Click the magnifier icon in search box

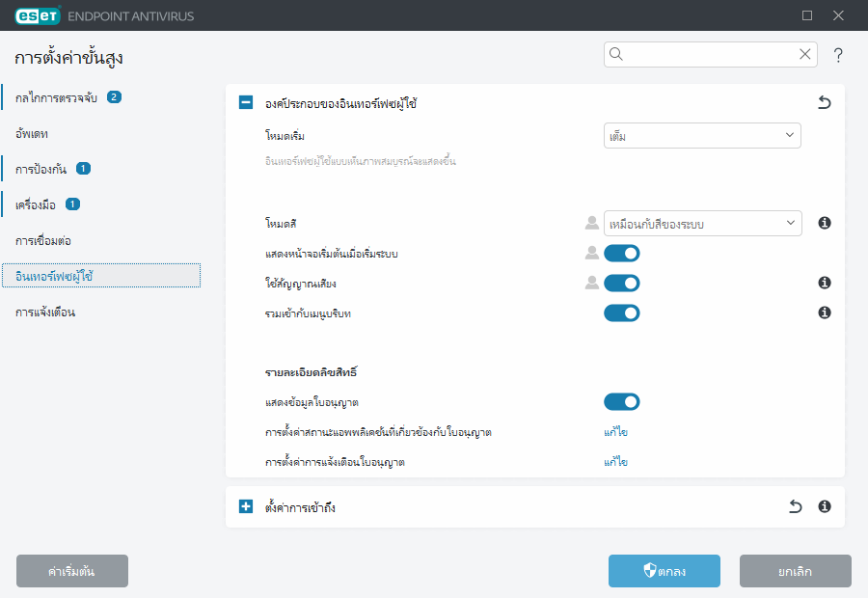point(616,54)
